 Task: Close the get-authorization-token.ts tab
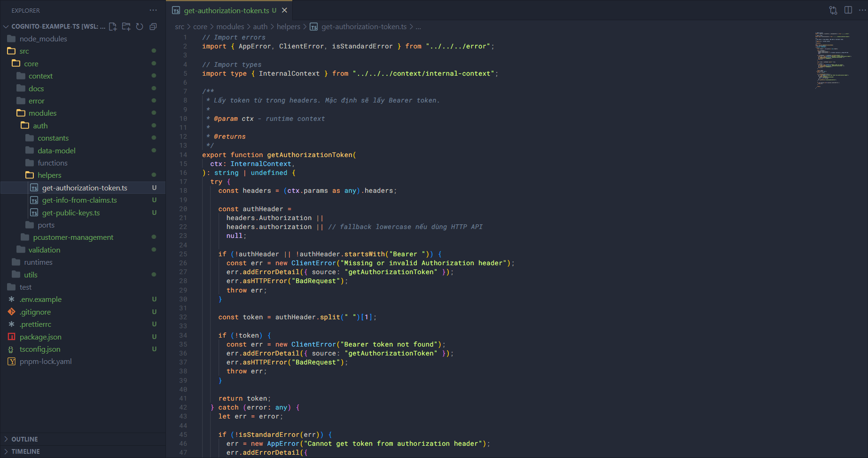(284, 10)
